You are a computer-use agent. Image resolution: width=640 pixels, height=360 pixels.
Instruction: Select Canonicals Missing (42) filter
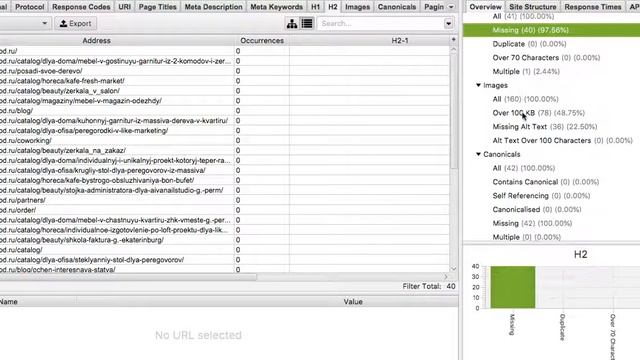[532, 223]
